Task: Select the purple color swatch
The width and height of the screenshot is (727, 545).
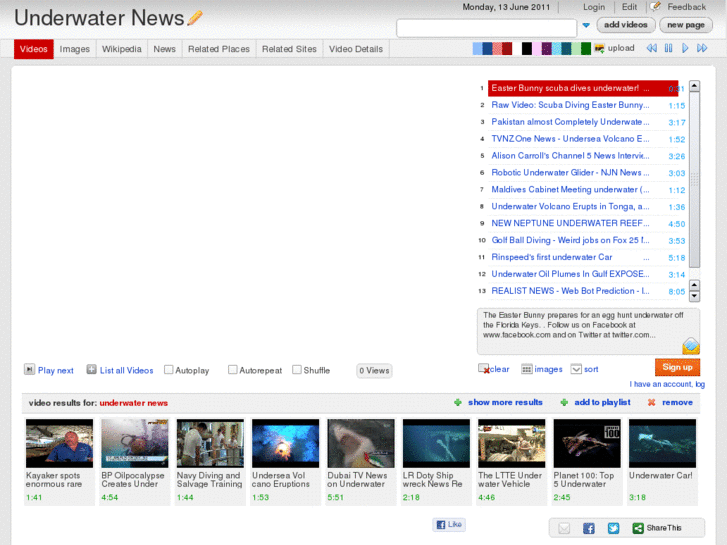Action: (x=546, y=48)
